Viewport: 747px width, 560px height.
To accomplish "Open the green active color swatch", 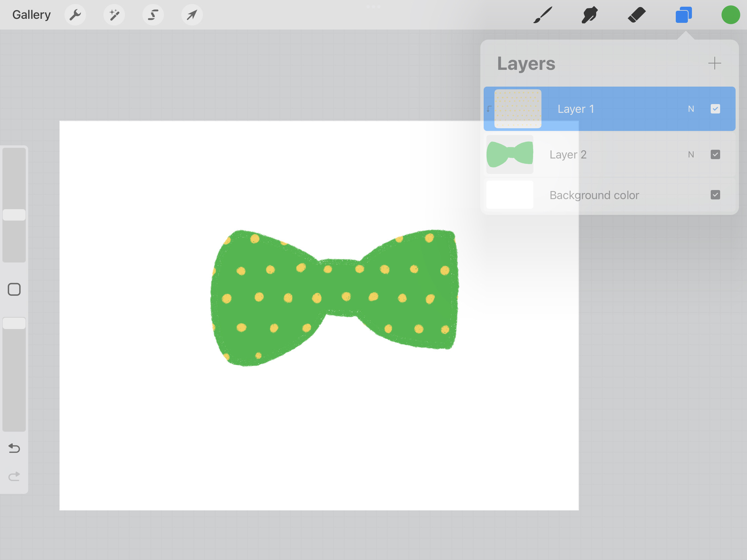I will coord(731,15).
